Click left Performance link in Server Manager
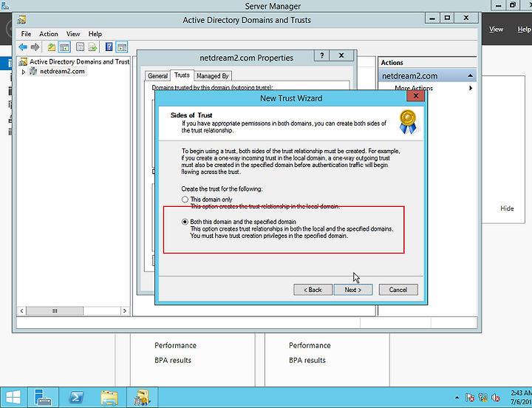Viewport: 532px width, 408px height. click(x=175, y=345)
